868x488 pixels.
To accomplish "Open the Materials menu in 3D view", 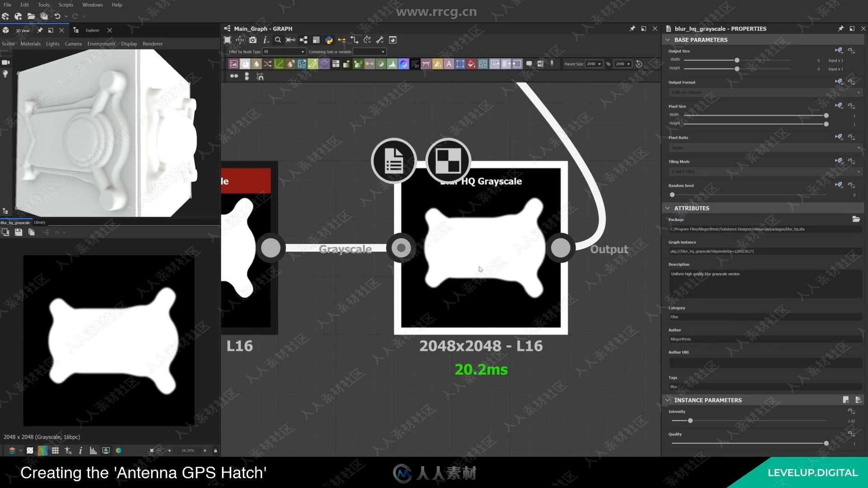I will (x=30, y=44).
